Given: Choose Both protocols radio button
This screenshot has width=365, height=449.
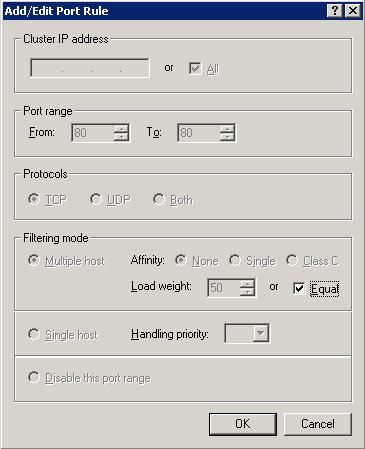Looking at the screenshot, I should coord(159,199).
